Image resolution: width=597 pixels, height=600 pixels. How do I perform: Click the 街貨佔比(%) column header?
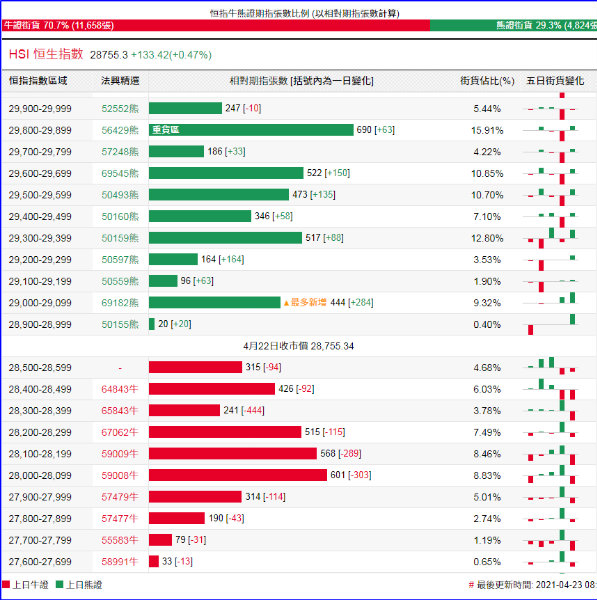pyautogui.click(x=487, y=81)
